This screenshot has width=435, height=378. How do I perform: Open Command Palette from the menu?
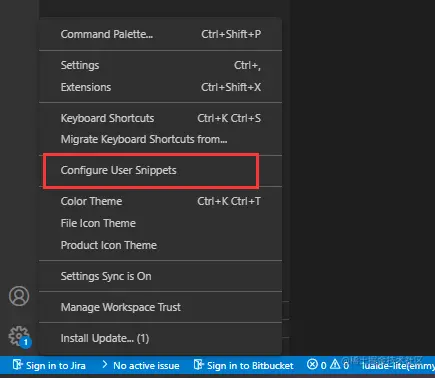pos(161,34)
